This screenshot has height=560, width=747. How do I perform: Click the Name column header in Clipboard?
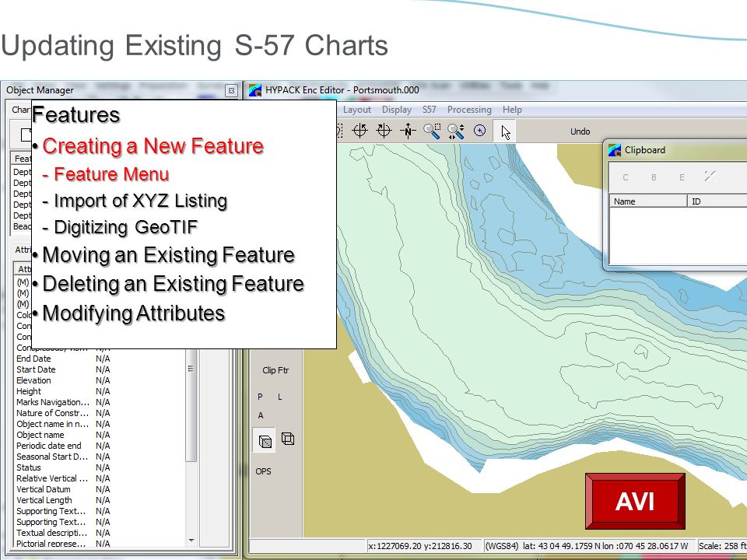(648, 201)
